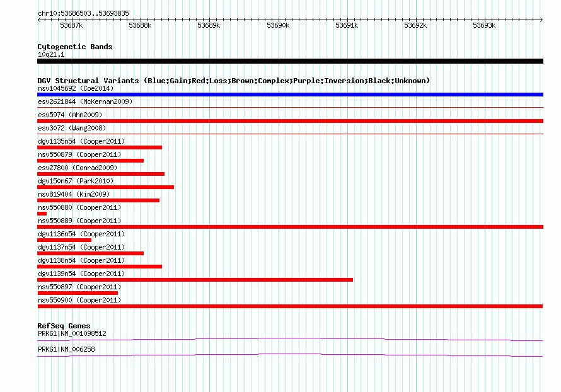561x392 pixels.
Task: Click the red dgv1138n54 loss bar
Action: click(100, 267)
